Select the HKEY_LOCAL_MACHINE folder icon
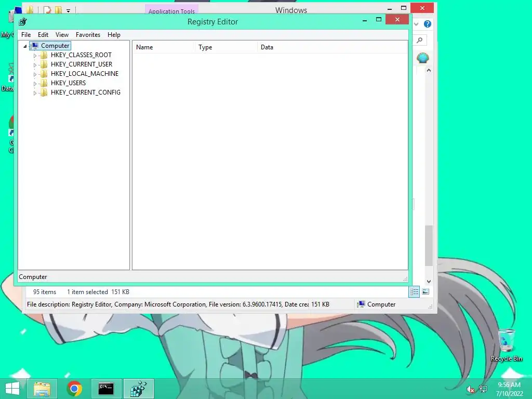This screenshot has height=399, width=532. point(44,74)
